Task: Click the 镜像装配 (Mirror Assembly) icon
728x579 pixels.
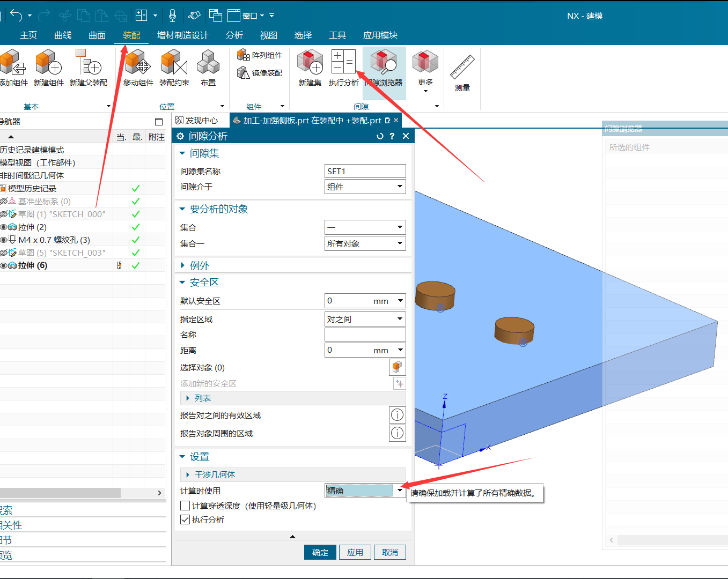Action: 260,73
